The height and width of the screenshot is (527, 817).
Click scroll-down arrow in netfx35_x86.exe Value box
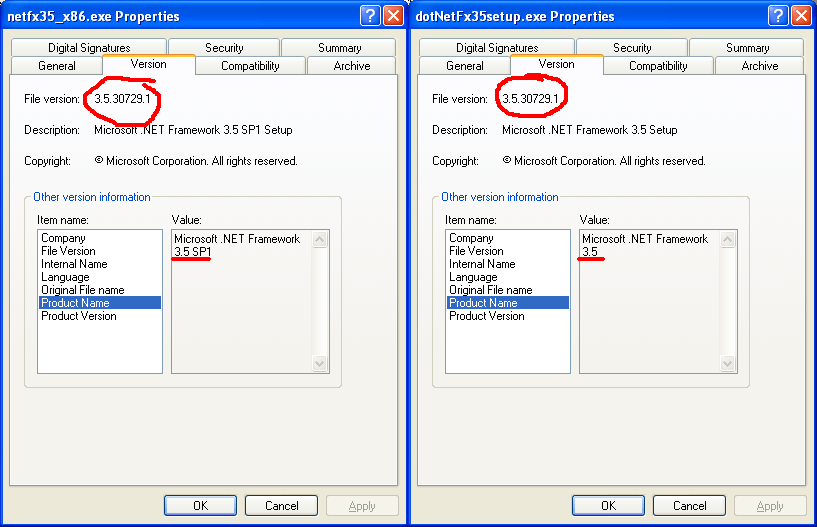(x=319, y=363)
